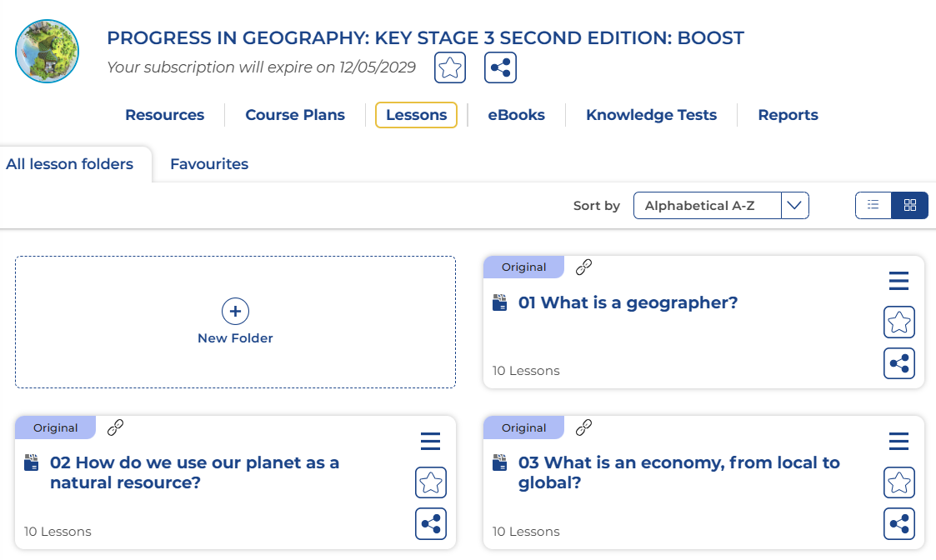Star the '01 What is a geographer?' folder
Screen dimensions: 936x560
pyautogui.click(x=899, y=322)
